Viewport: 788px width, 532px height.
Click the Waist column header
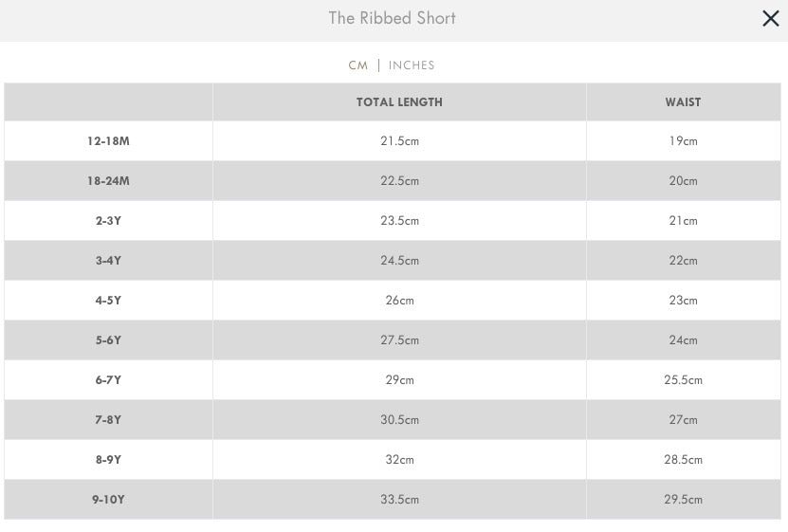pos(683,102)
